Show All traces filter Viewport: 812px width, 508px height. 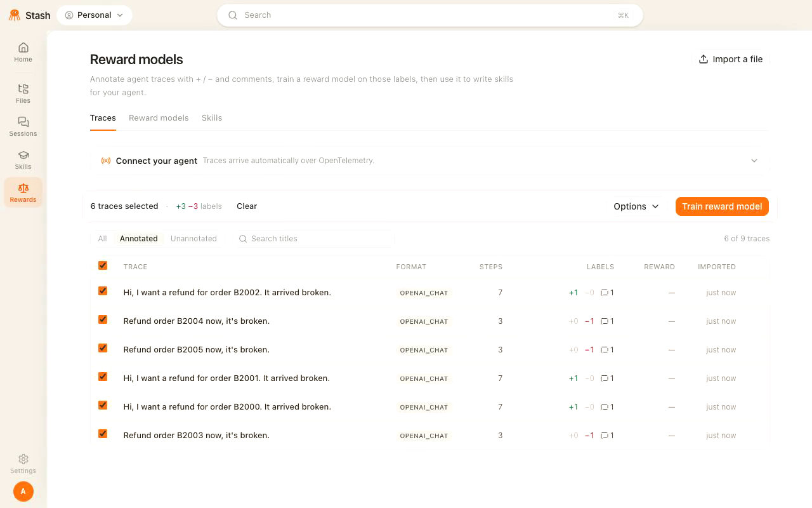click(x=102, y=239)
